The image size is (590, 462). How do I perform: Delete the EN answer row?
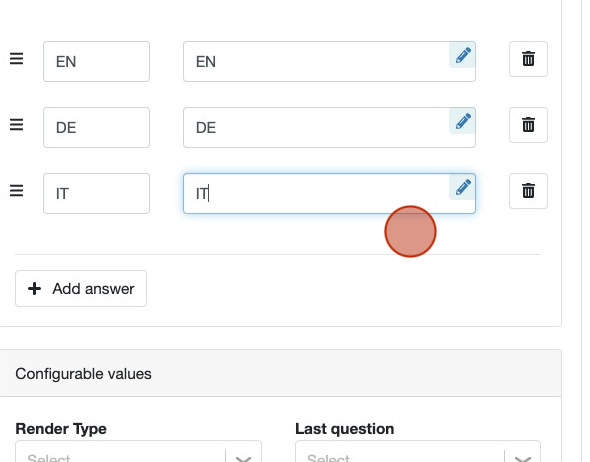528,59
